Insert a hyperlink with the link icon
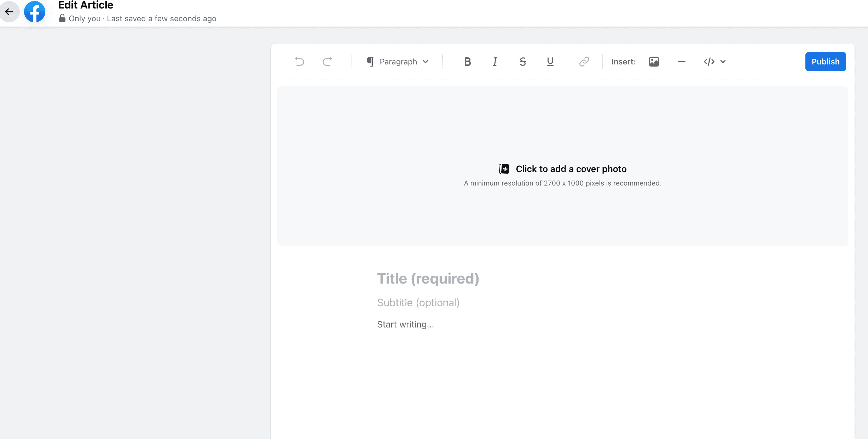 584,62
